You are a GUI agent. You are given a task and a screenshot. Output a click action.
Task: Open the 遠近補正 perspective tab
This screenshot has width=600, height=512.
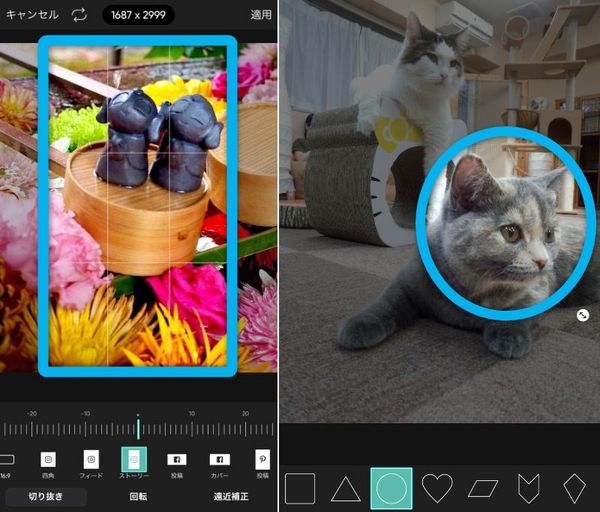pyautogui.click(x=231, y=497)
